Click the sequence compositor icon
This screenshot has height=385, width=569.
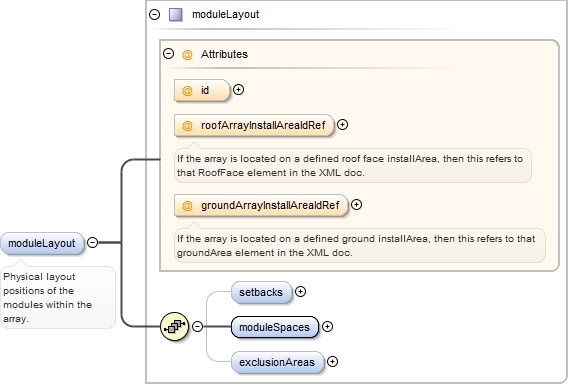175,327
